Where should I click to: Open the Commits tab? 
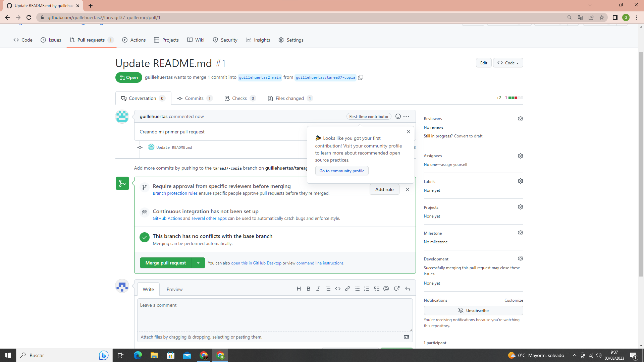[195, 98]
